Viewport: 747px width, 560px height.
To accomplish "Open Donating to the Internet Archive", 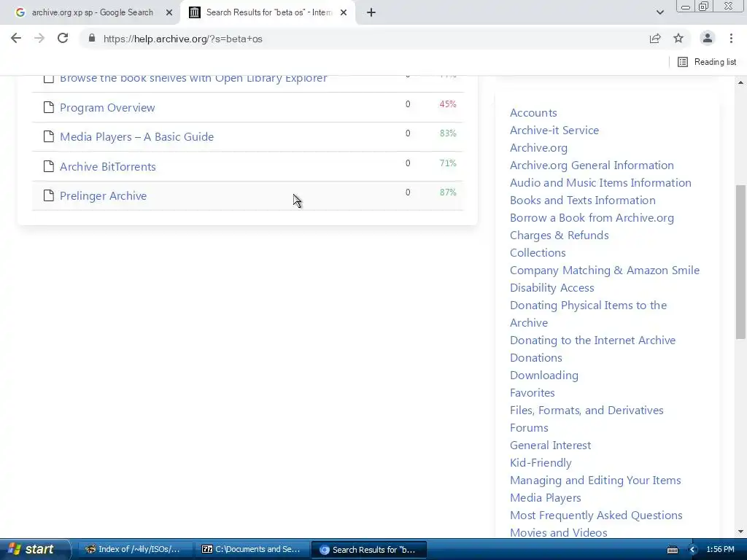I will pos(592,340).
